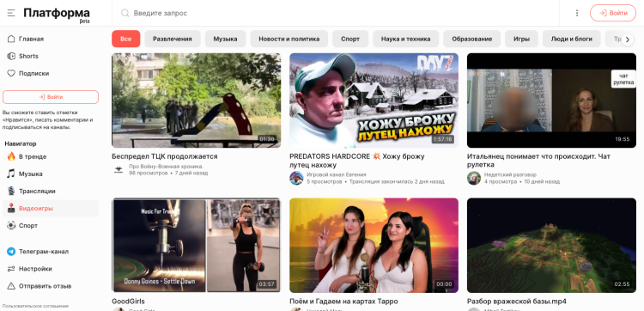
Task: Click the Войти button in sidebar
Action: [51, 97]
